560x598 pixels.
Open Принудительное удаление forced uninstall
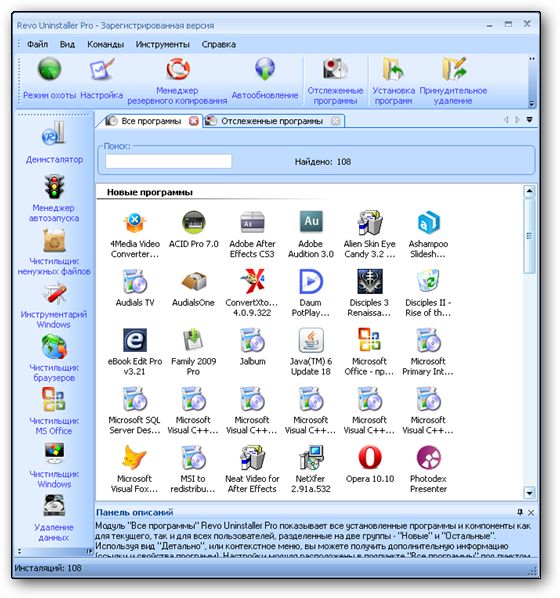tap(453, 80)
